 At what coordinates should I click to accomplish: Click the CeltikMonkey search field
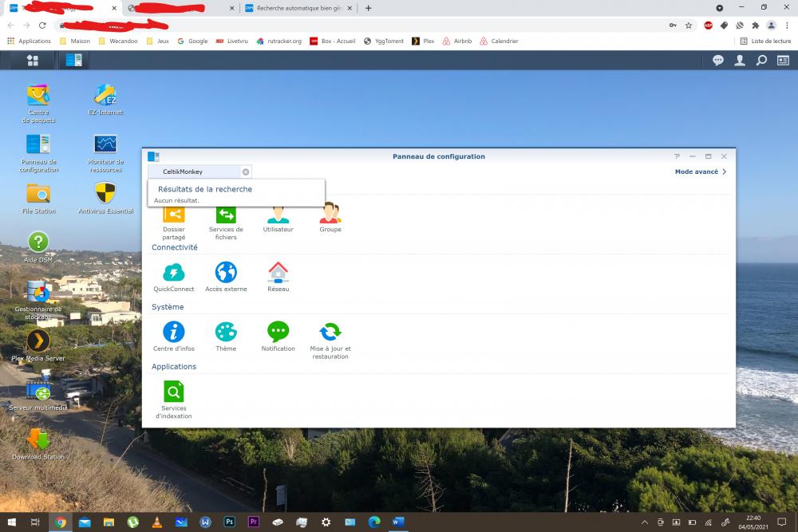(x=200, y=172)
